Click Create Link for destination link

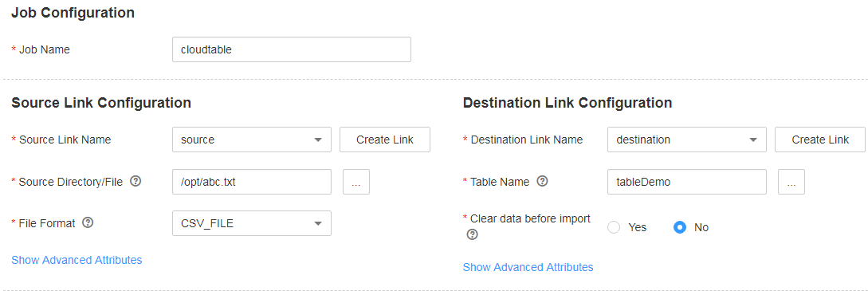(820, 140)
